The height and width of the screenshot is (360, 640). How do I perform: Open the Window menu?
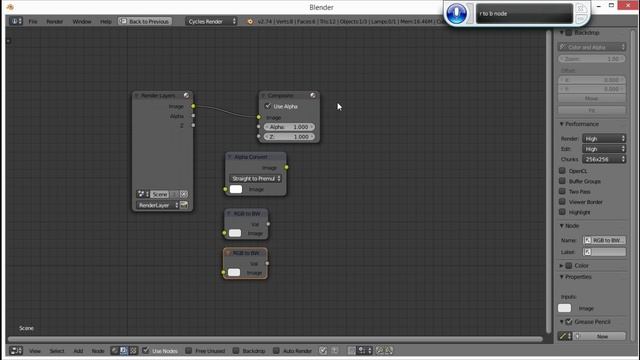coord(82,21)
